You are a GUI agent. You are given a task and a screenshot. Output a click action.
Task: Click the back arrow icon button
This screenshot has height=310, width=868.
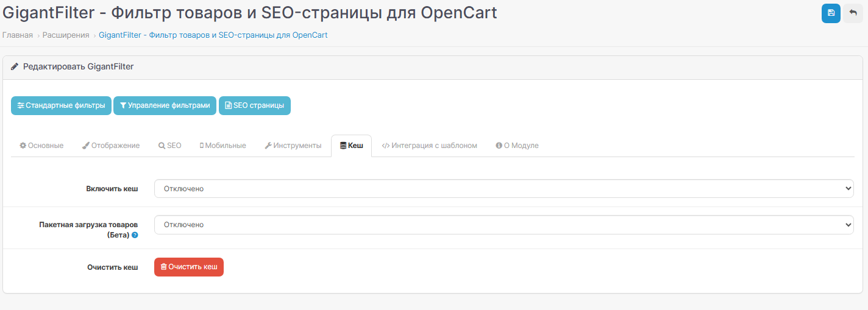853,13
